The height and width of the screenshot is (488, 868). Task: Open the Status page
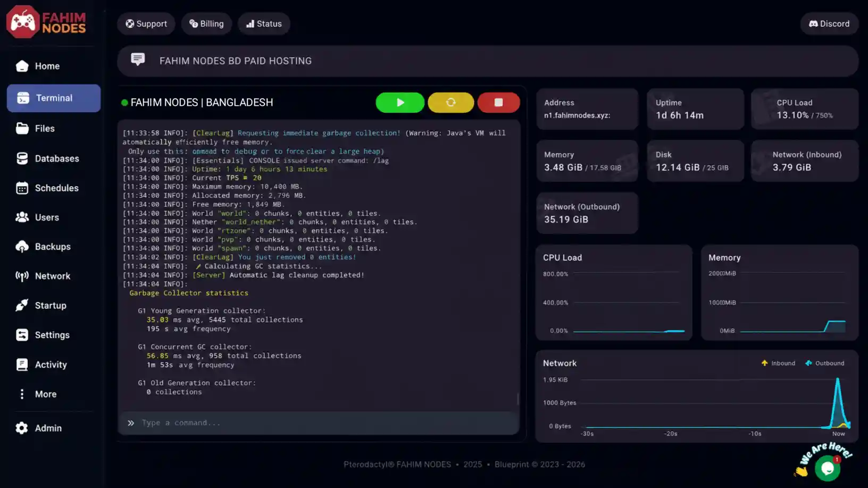[264, 24]
